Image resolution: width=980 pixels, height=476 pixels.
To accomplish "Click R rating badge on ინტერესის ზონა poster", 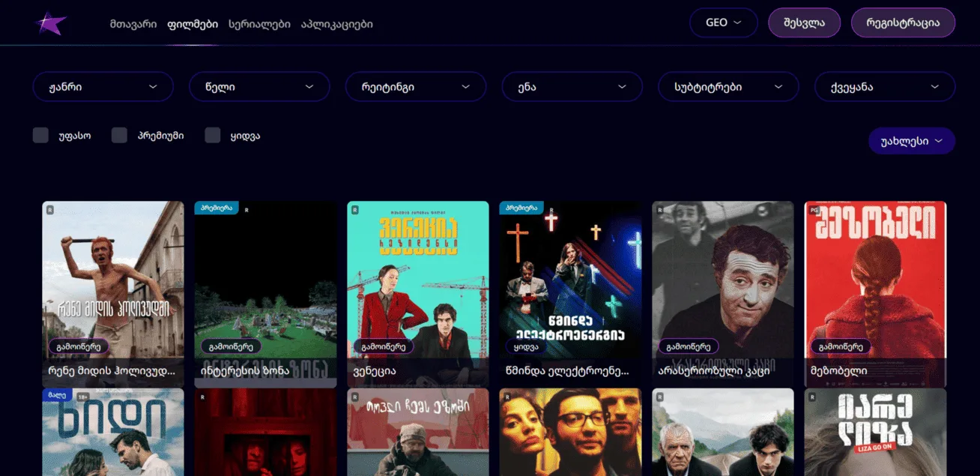I will point(246,210).
